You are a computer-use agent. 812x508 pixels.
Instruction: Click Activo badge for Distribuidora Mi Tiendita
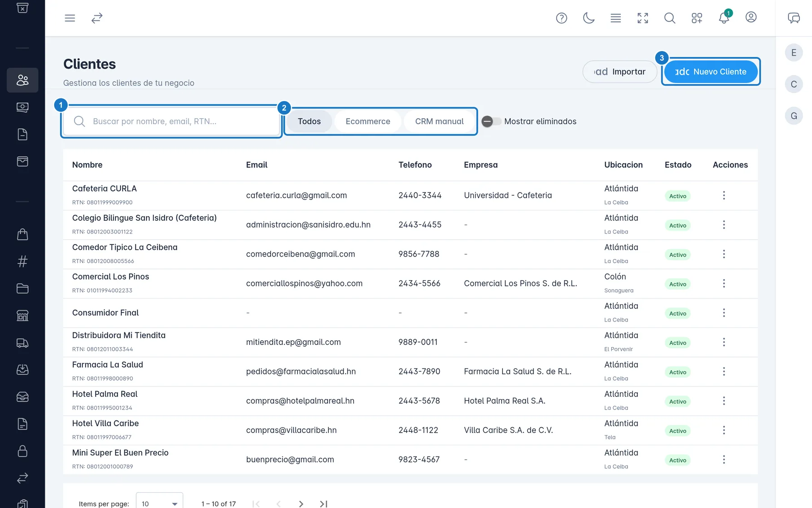point(678,343)
